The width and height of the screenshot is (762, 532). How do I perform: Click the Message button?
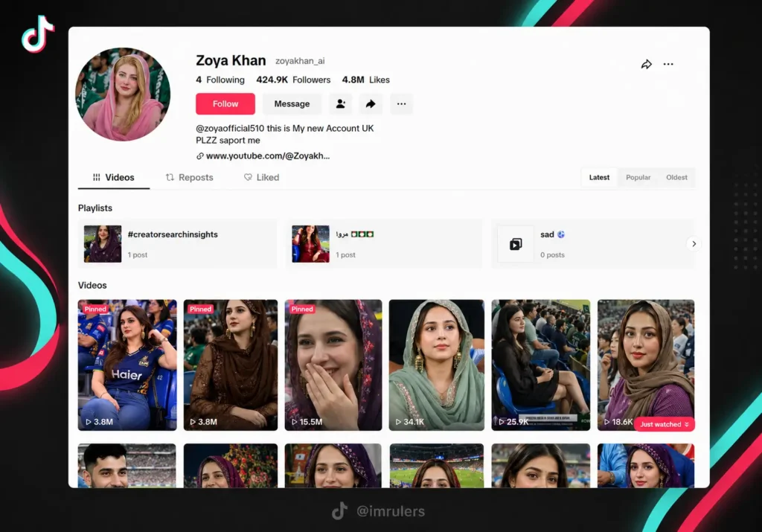click(x=292, y=103)
